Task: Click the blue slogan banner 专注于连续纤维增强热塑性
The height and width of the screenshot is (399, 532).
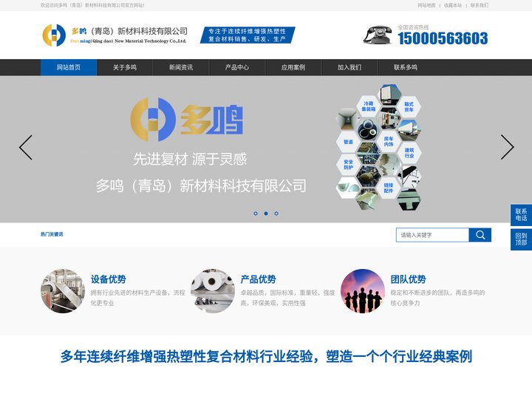Action: point(248,35)
